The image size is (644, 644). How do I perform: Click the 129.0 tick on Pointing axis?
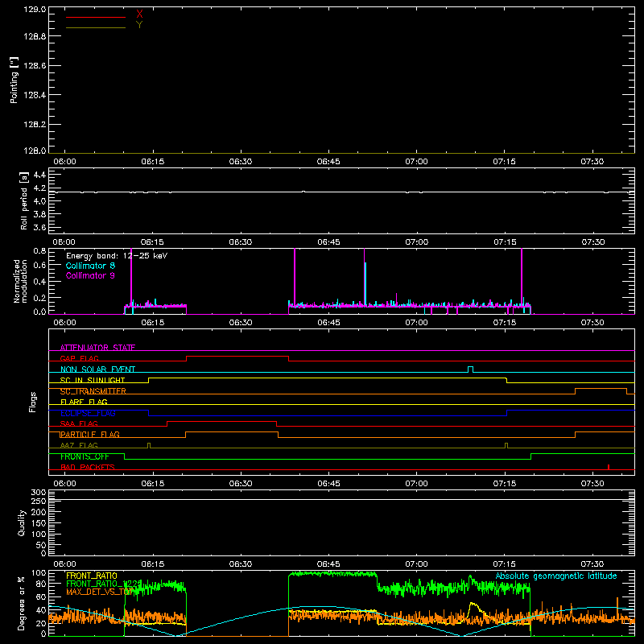35,10
